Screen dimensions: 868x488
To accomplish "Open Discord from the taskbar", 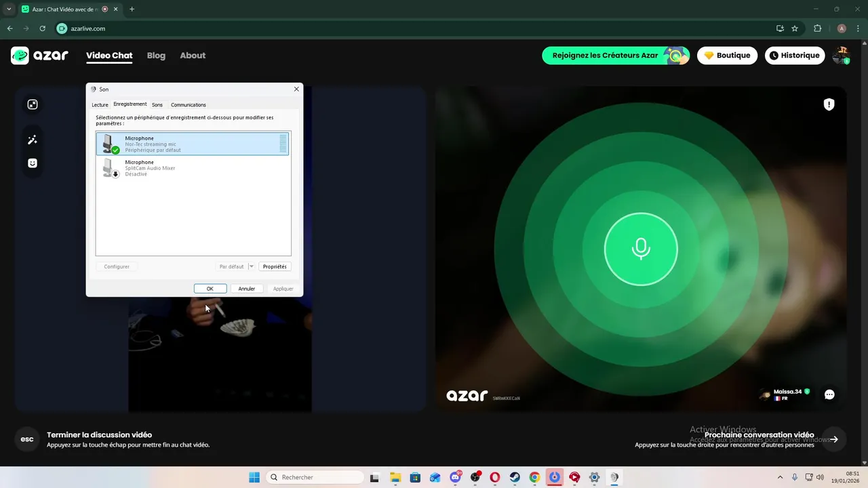I will (455, 477).
